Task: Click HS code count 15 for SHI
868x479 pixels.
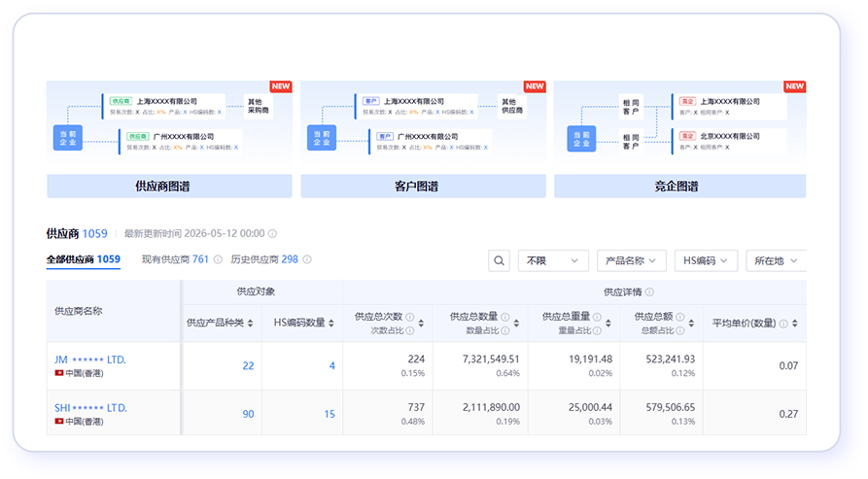Action: [x=330, y=414]
